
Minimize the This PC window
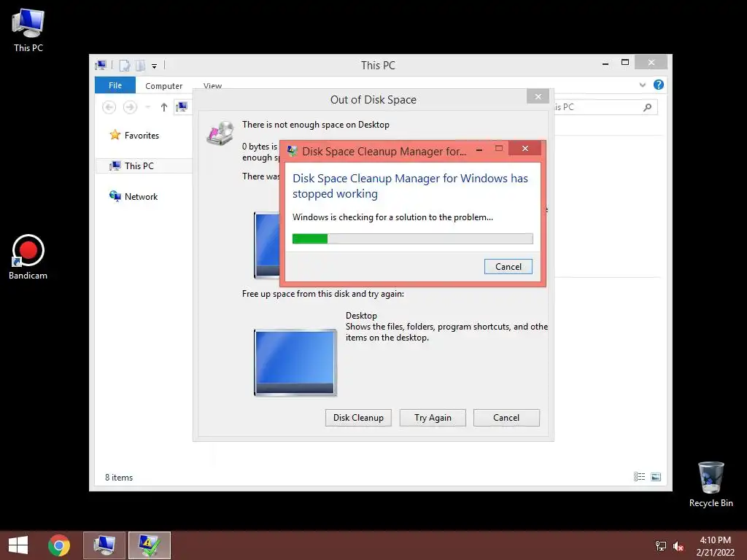click(605, 63)
